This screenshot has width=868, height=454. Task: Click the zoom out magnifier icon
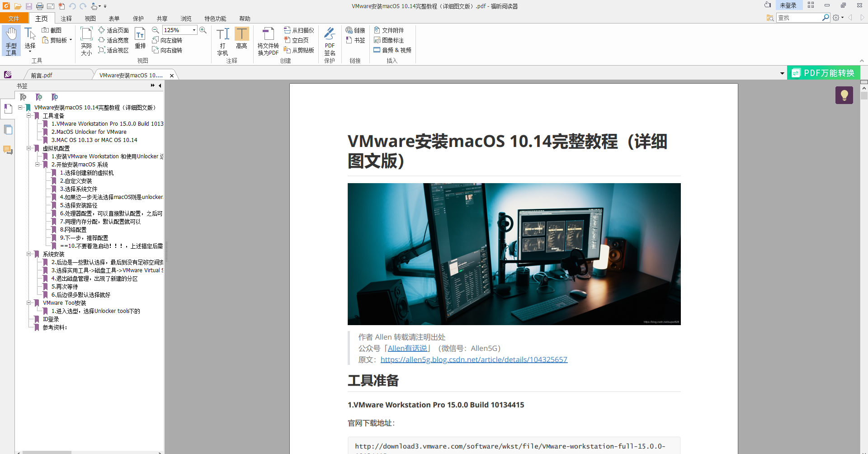pos(156,30)
